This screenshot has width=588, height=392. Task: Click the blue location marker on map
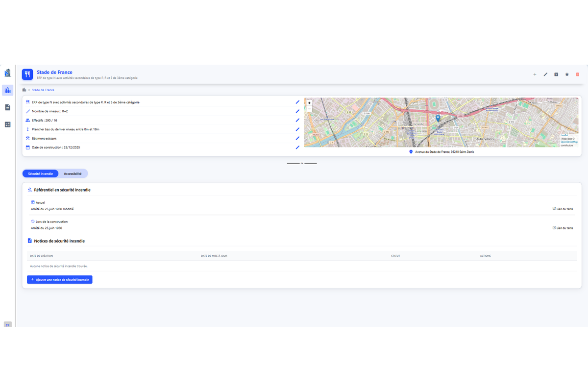(438, 118)
